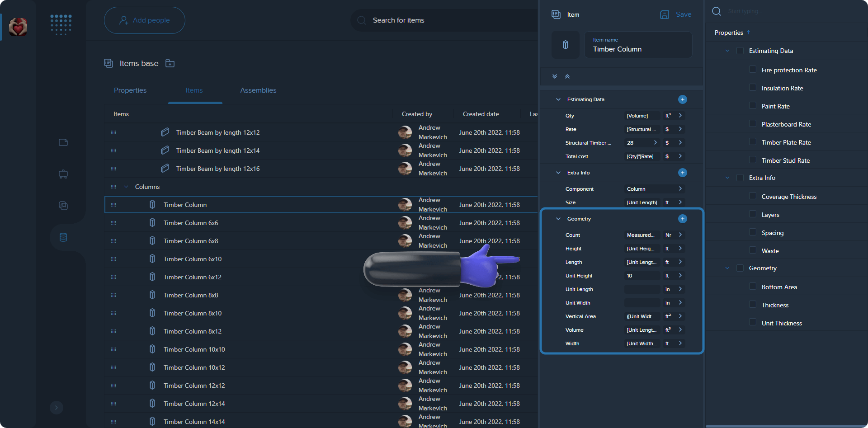Collapse item's Extra Info section
The width and height of the screenshot is (868, 428).
pos(558,173)
